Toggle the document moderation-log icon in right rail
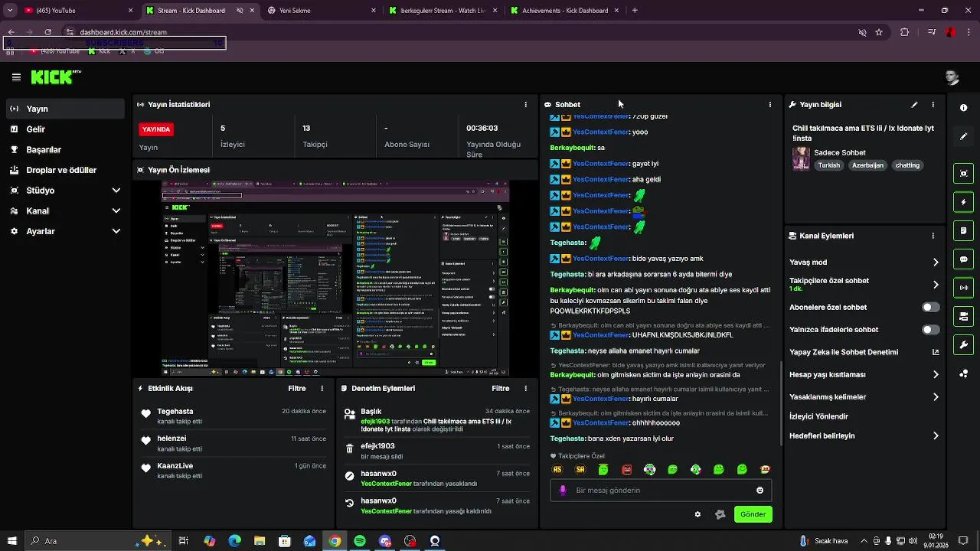This screenshot has width=980, height=551. tap(964, 230)
